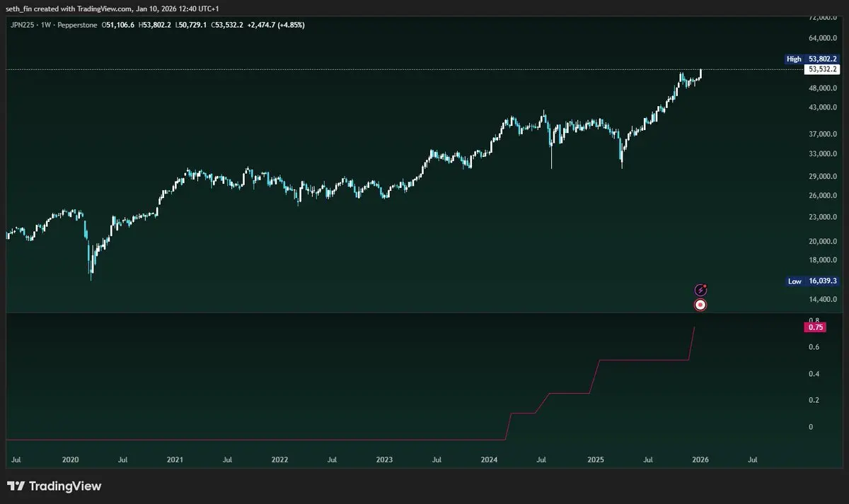
Task: Click the open value O51,106.6 in legend
Action: tap(118, 25)
